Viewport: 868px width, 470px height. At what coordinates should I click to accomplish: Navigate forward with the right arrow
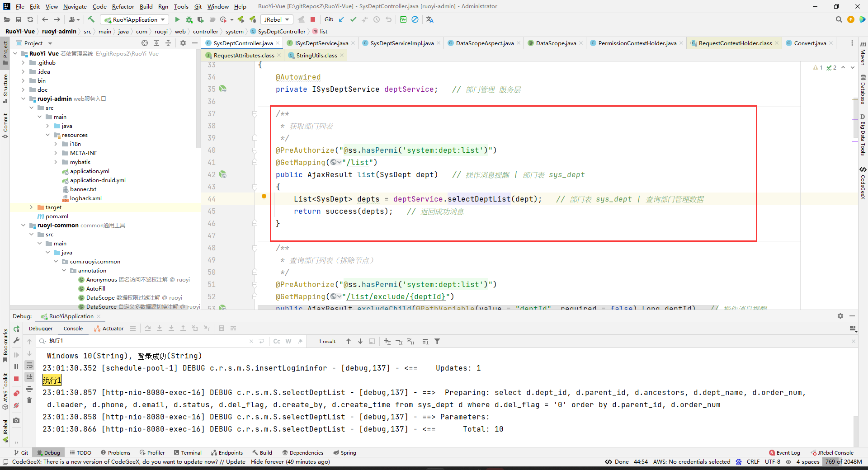click(57, 19)
